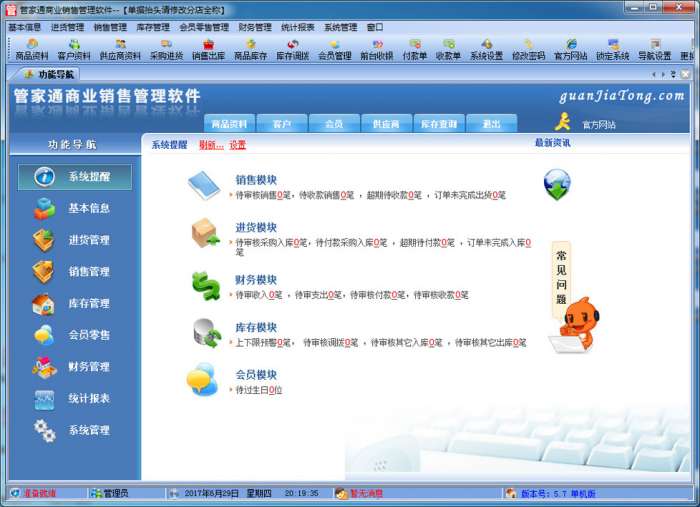The height and width of the screenshot is (507, 700).
Task: Launch 前台收银 toolbar icon
Action: (377, 50)
